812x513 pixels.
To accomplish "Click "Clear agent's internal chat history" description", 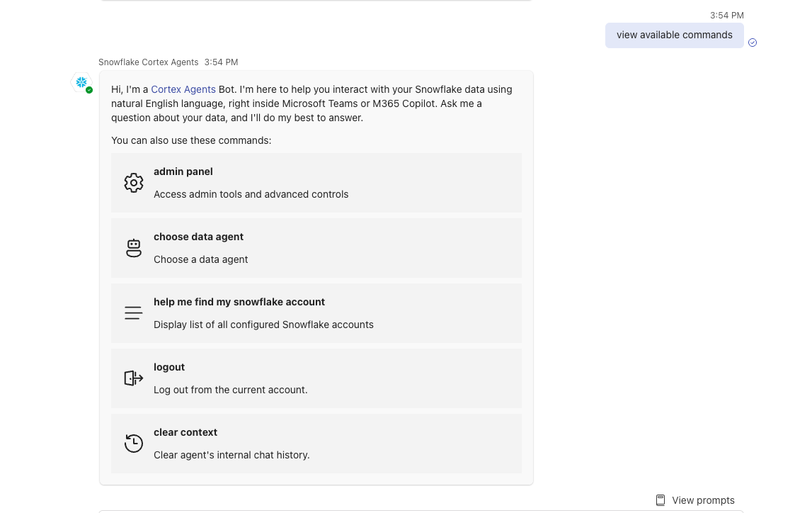I will pyautogui.click(x=231, y=455).
